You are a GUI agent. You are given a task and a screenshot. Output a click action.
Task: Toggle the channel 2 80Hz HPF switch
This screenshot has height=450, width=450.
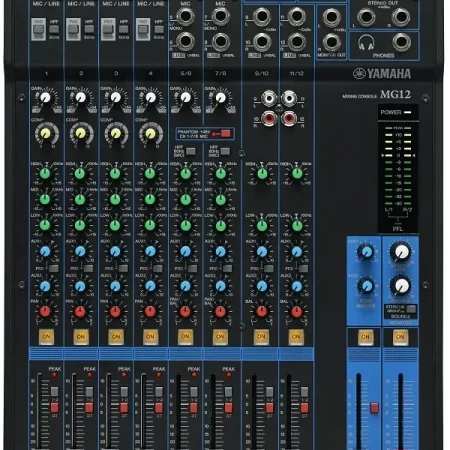89,29
